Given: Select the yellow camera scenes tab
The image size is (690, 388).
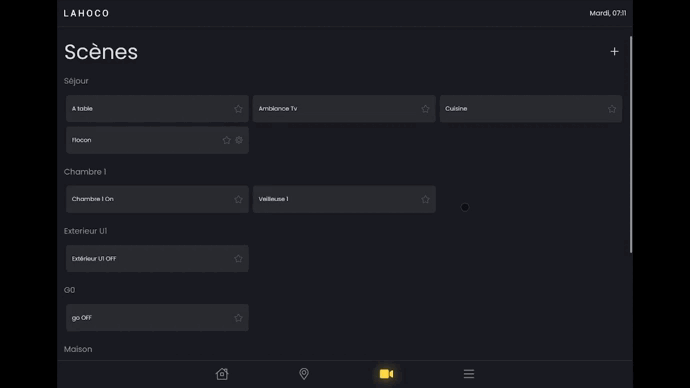Looking at the screenshot, I should click(386, 374).
